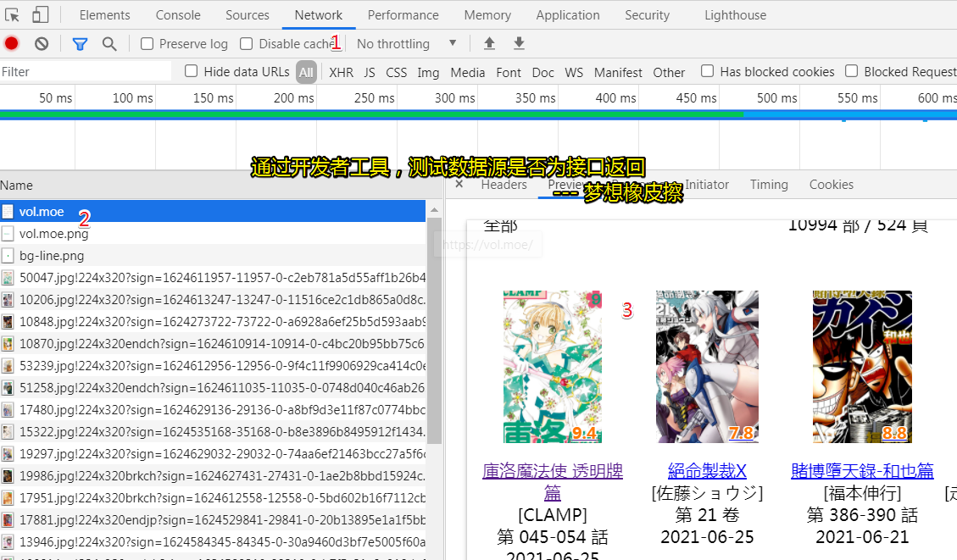
Task: Switch to the Elements panel
Action: pyautogui.click(x=104, y=15)
